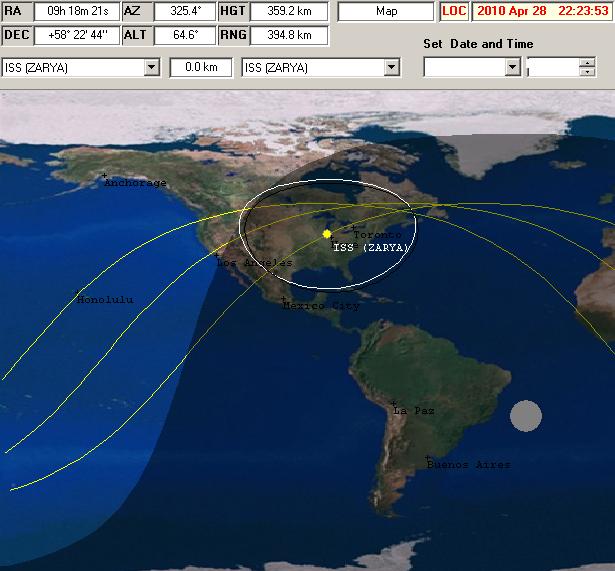Click the LOC time mode button
Image resolution: width=615 pixels, height=571 pixels.
pos(454,11)
